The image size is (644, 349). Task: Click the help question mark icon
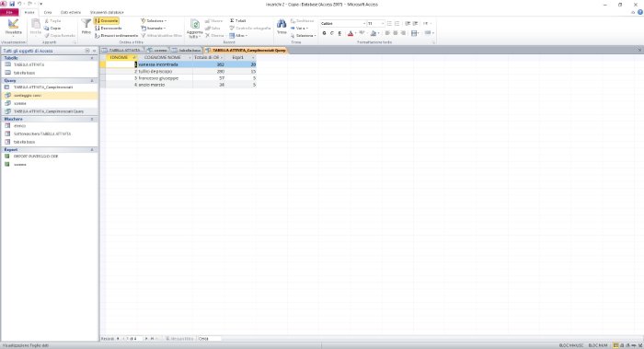640,12
